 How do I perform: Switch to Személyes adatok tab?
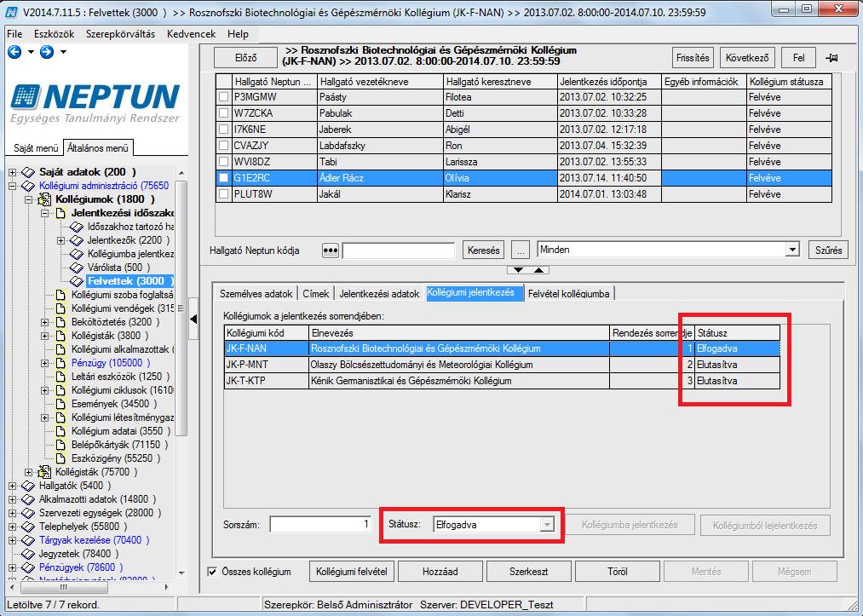tap(256, 294)
